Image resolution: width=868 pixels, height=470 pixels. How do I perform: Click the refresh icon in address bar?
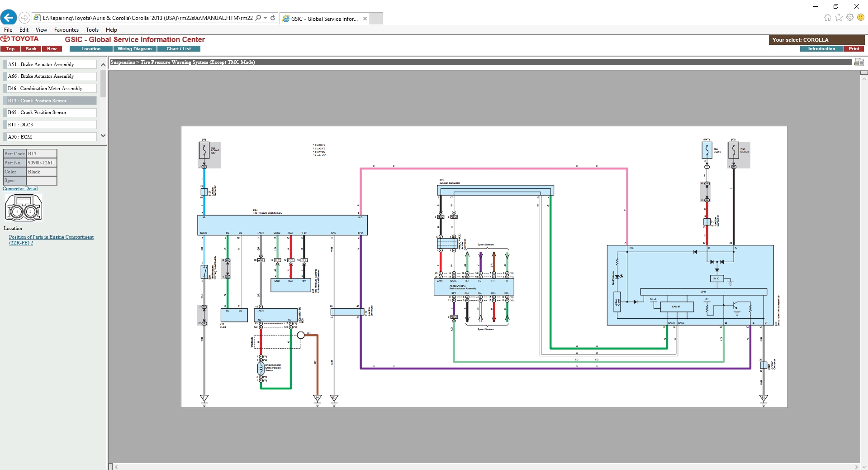click(x=273, y=18)
